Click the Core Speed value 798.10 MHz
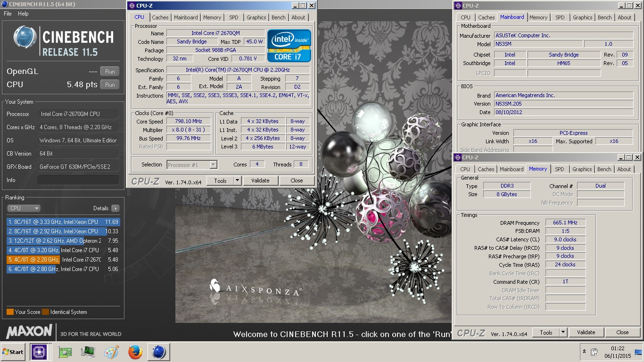 [x=188, y=122]
